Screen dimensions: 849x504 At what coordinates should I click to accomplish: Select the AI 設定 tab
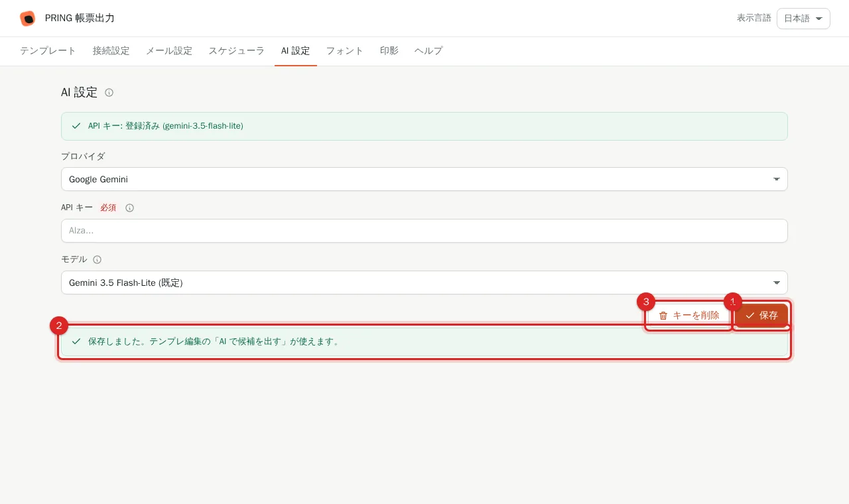295,51
